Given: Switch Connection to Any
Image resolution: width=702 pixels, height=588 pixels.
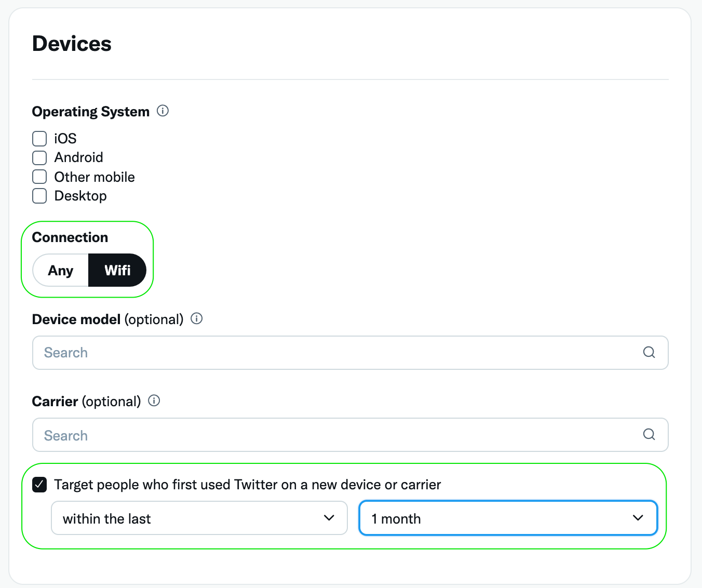Looking at the screenshot, I should pos(61,270).
